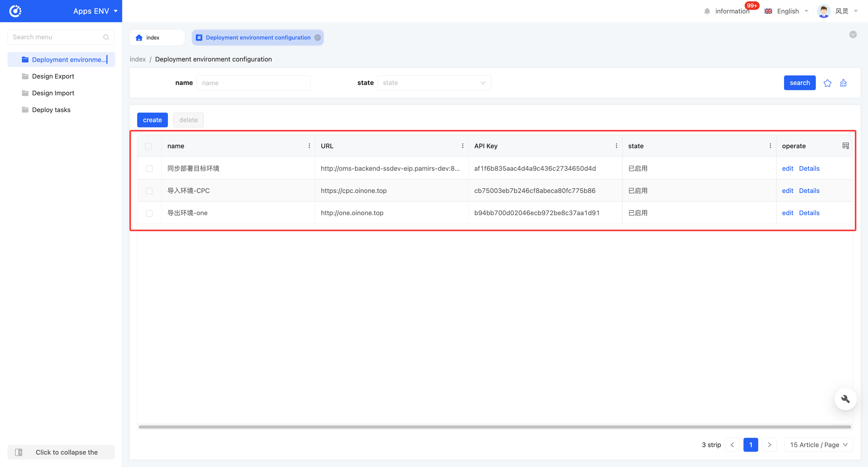This screenshot has height=467, width=868.
Task: Open API Key column three-dot menu
Action: (x=616, y=146)
